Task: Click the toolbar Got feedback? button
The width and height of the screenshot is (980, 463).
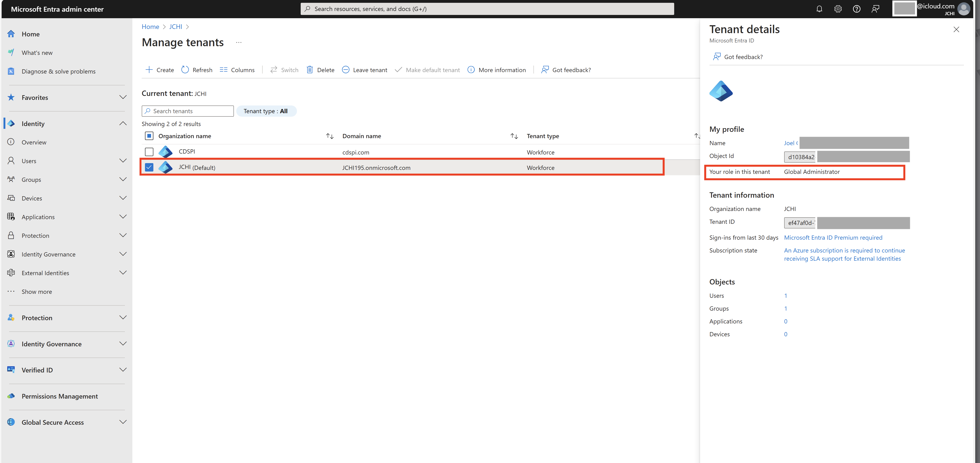Action: 566,70
